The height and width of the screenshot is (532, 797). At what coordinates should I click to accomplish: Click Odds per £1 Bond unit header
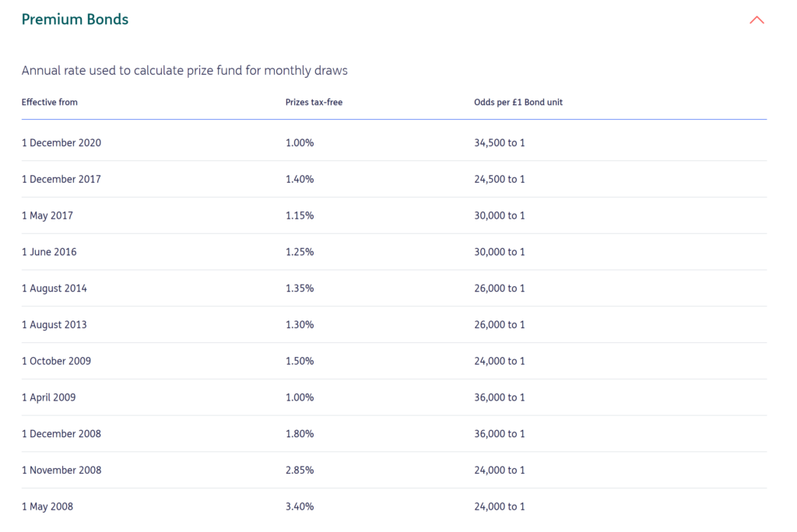518,102
